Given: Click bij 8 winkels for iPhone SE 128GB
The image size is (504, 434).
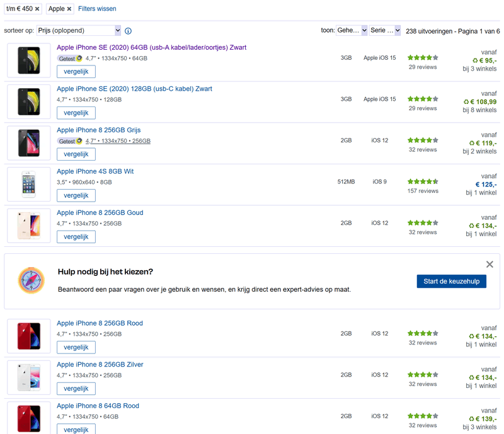Looking at the screenshot, I should (479, 110).
